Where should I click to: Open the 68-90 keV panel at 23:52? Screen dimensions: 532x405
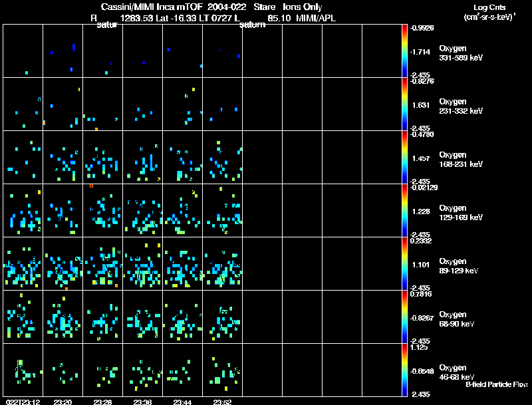pyautogui.click(x=223, y=317)
